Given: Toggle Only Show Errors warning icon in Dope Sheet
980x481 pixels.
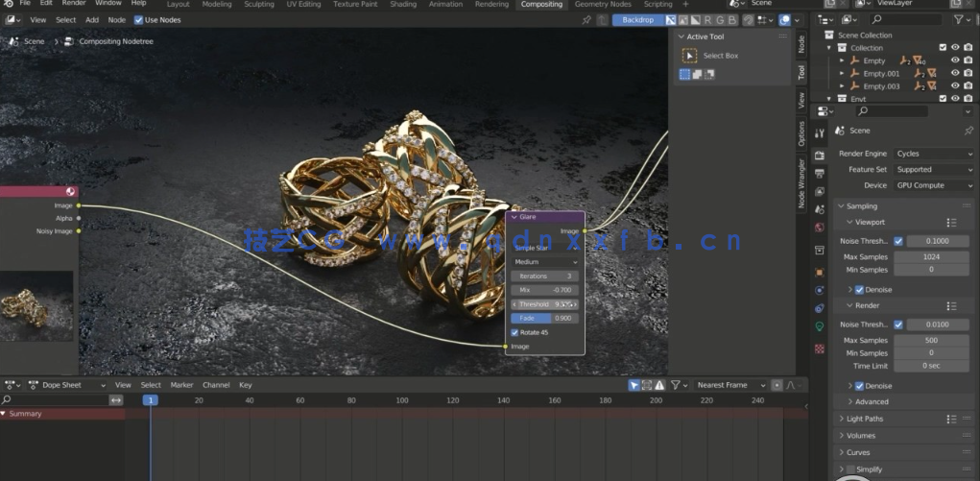Looking at the screenshot, I should (x=659, y=385).
